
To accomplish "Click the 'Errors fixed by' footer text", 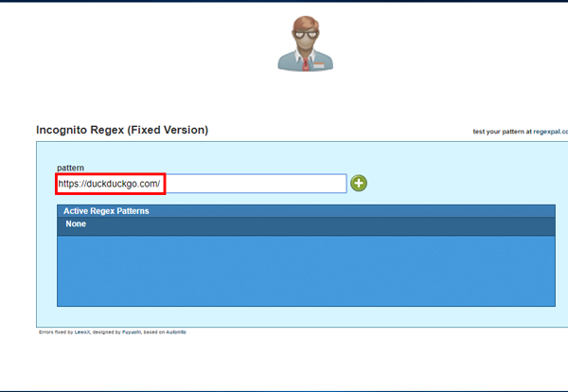I will (54, 331).
